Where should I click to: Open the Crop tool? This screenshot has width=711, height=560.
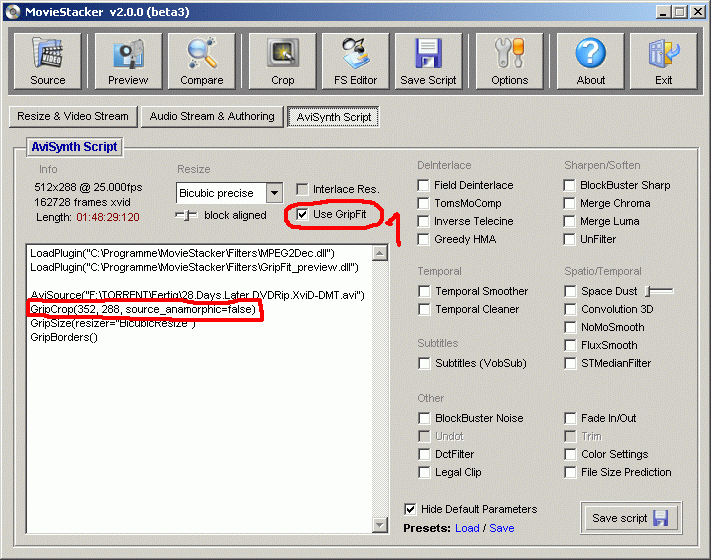282,61
